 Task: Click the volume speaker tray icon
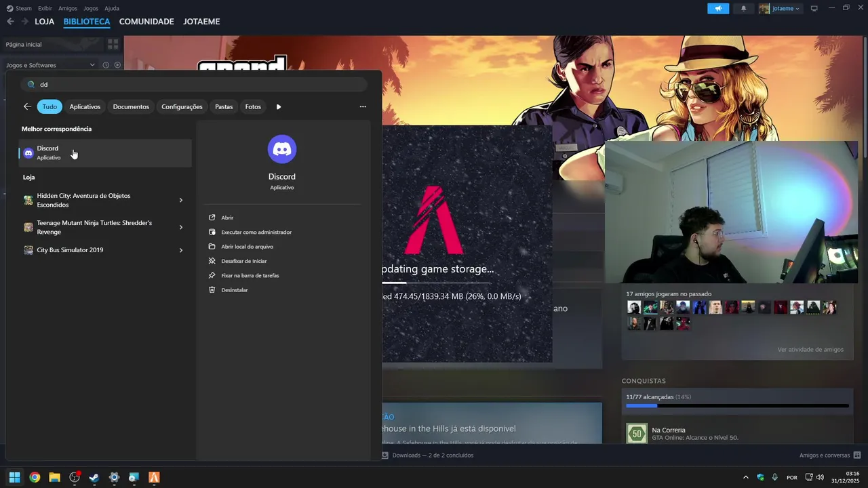point(820,477)
